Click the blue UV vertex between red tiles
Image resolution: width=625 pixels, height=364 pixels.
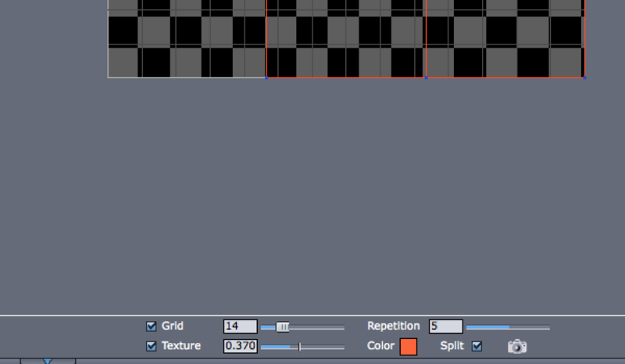426,78
